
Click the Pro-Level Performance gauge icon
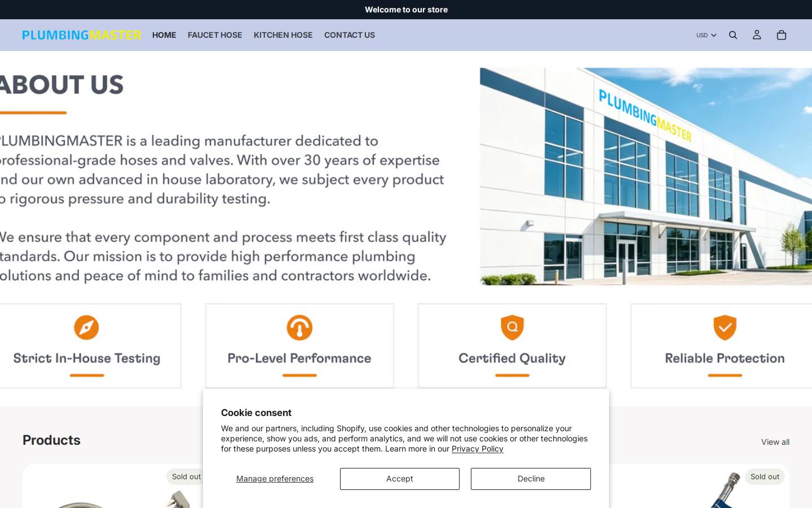(x=299, y=327)
